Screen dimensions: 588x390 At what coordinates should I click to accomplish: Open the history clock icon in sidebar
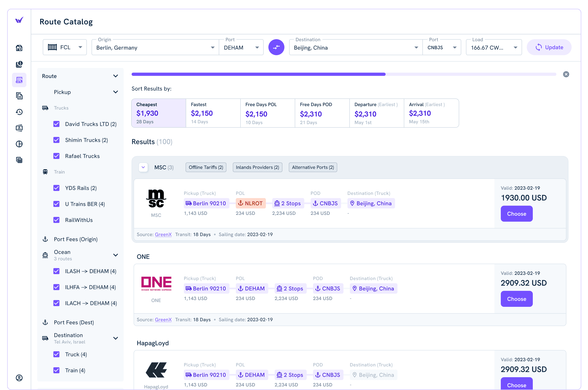(x=19, y=112)
